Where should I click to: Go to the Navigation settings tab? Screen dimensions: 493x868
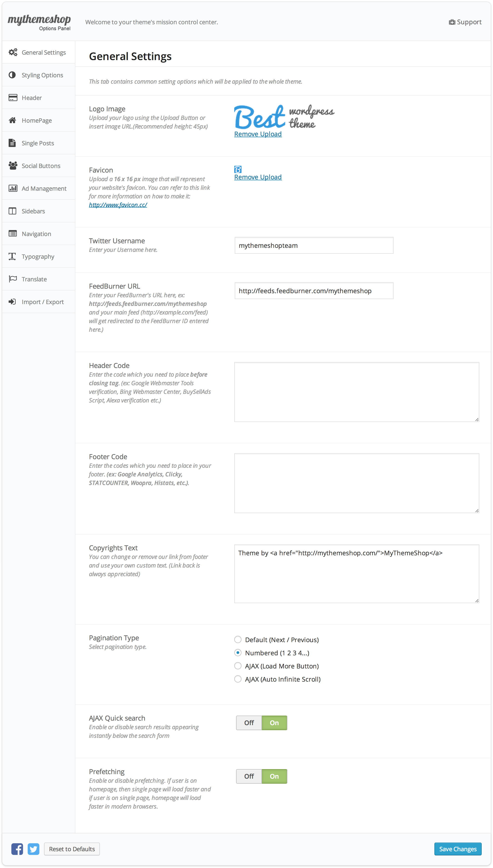[x=36, y=233]
